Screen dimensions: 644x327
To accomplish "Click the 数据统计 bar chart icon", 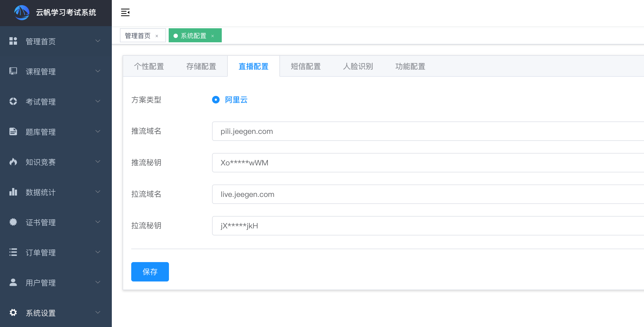I will [x=13, y=192].
